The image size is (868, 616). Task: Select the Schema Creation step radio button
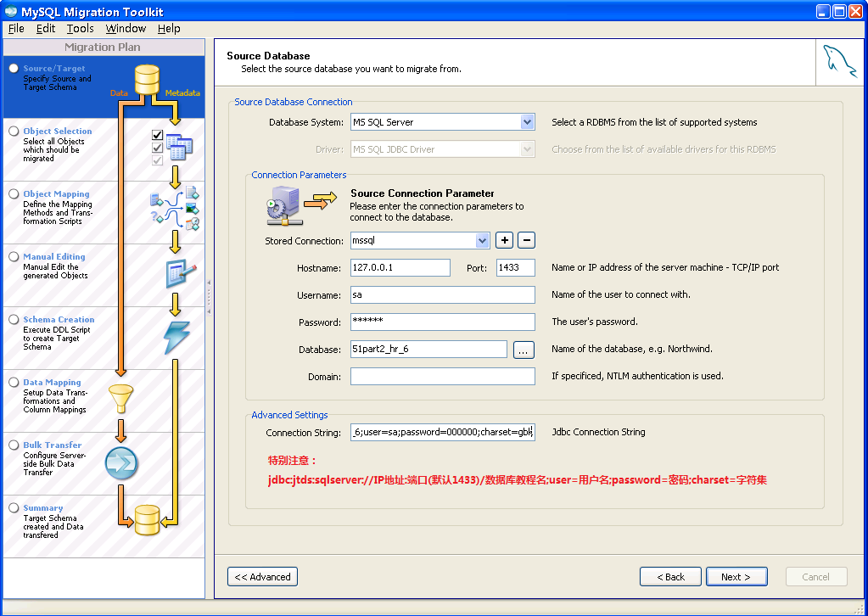point(14,320)
